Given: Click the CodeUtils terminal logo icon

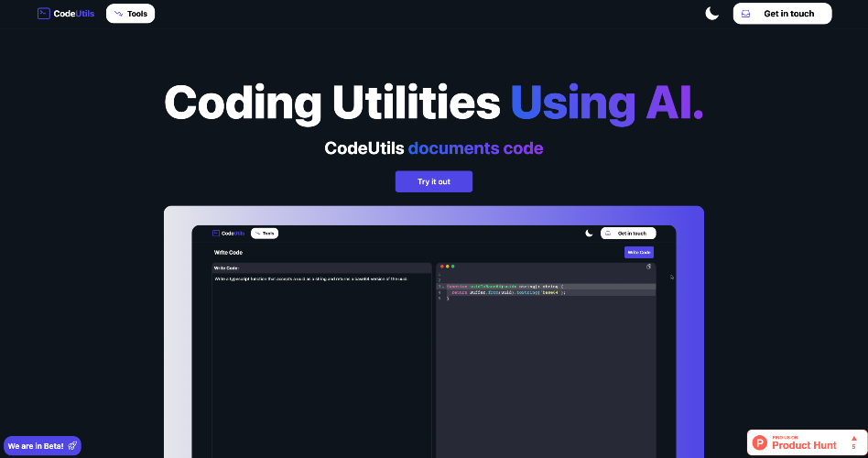Looking at the screenshot, I should [x=44, y=14].
